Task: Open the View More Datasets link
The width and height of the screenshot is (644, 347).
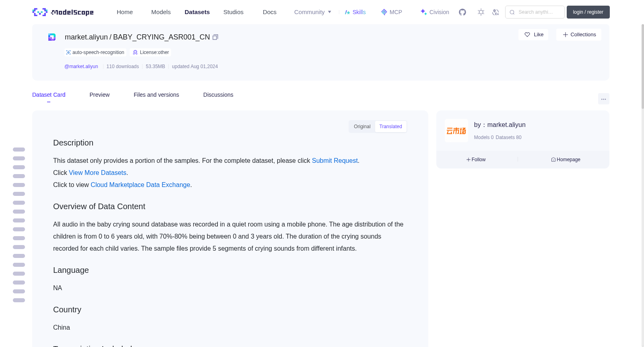Action: tap(97, 172)
